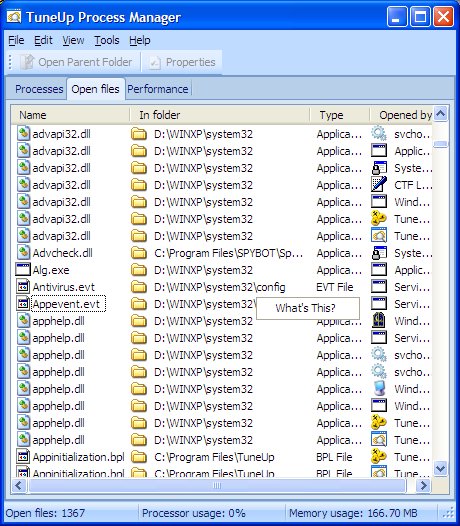This screenshot has width=460, height=526.
Task: Click the vertical scrollbar up arrow
Action: (440, 114)
